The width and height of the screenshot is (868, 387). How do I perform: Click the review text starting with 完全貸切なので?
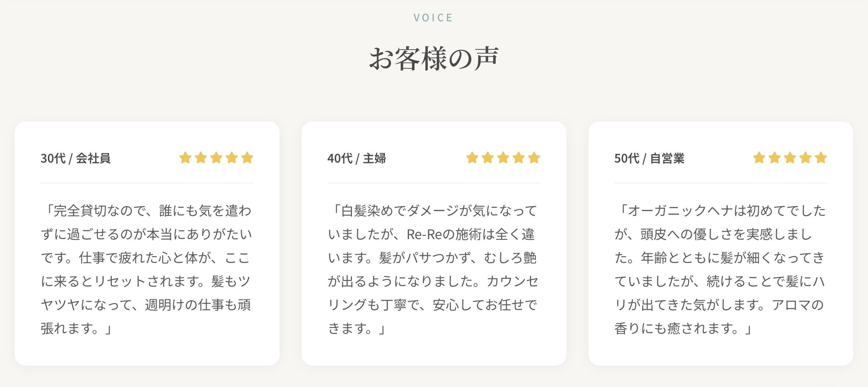[x=146, y=269]
